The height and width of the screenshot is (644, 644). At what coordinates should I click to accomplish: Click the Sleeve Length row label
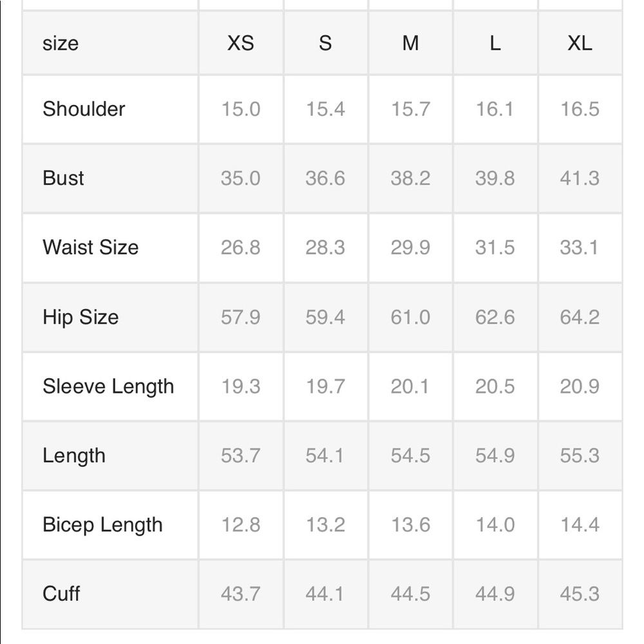108,387
